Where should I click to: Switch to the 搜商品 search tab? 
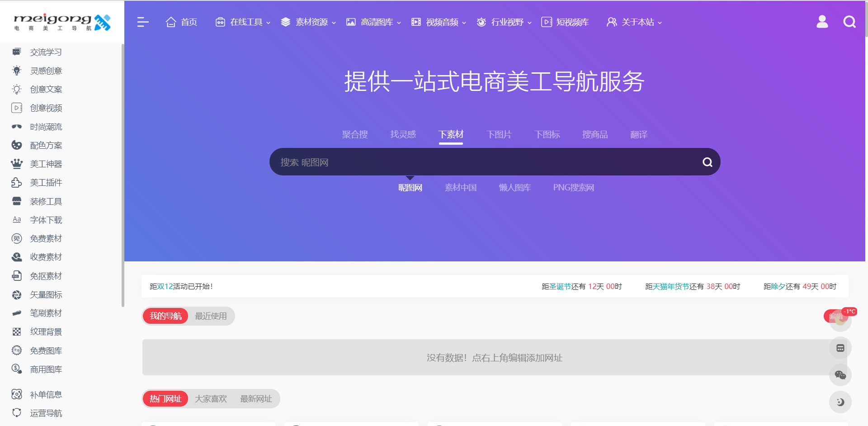(x=595, y=134)
